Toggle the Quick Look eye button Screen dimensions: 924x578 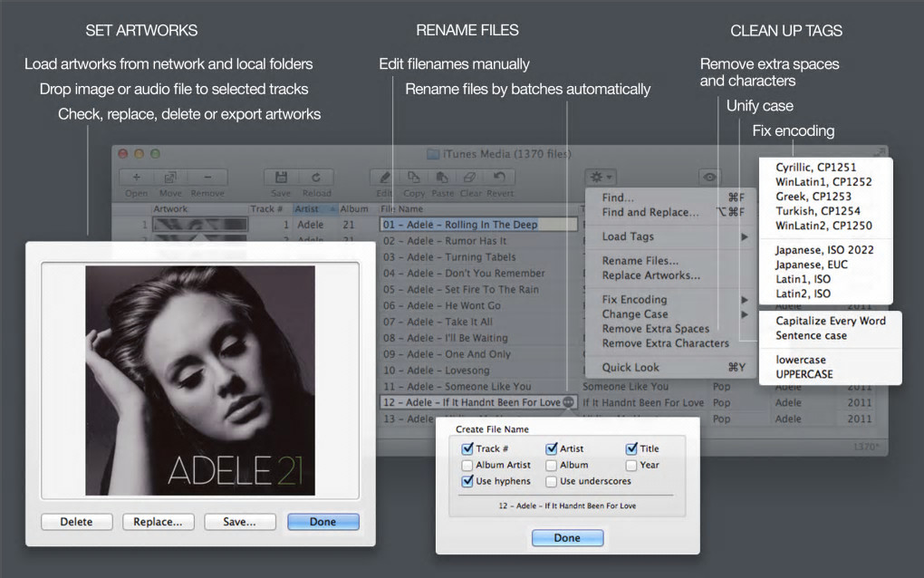pos(709,178)
